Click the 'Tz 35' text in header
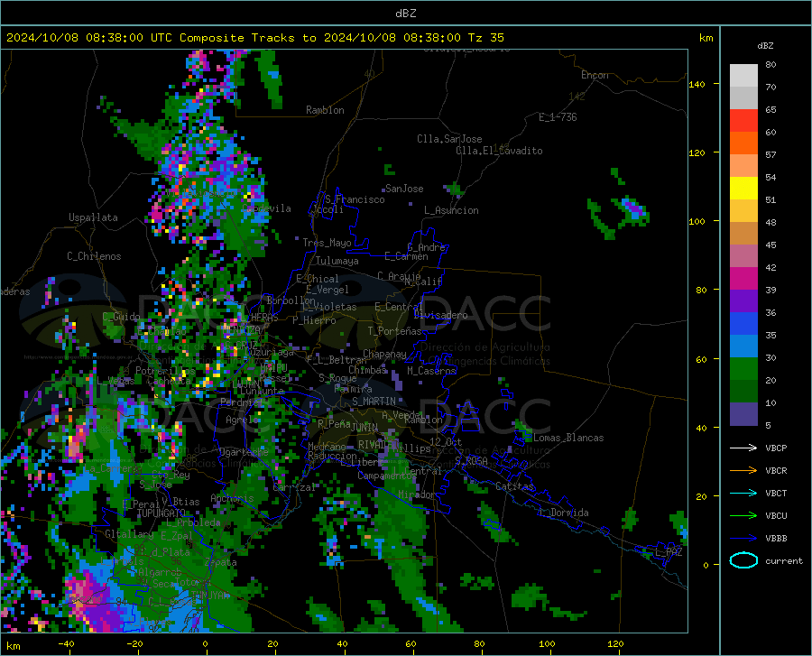The width and height of the screenshot is (812, 656). tap(486, 38)
